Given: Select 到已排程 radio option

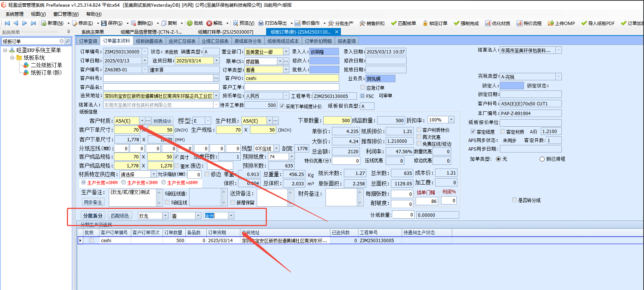Looking at the screenshot, I should [x=542, y=159].
